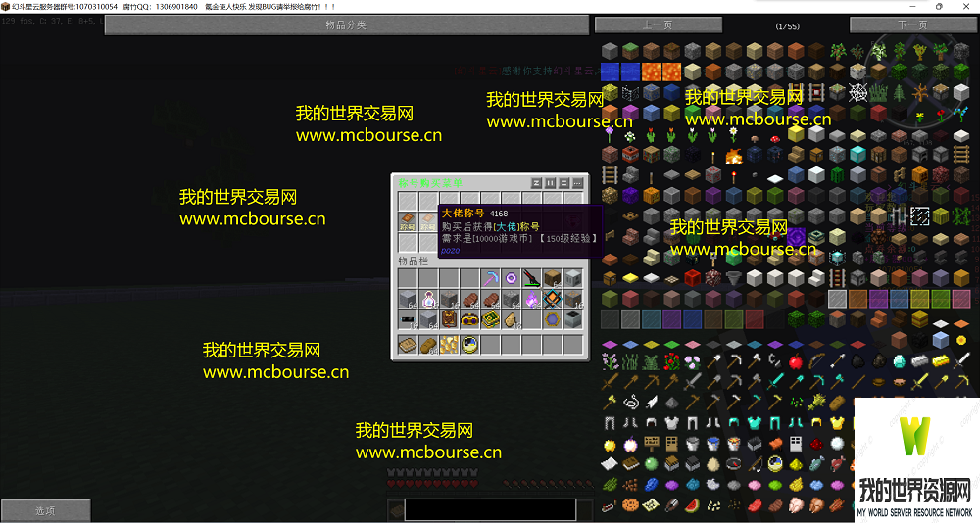Pick up the potion bottle in the inventory

(x=428, y=300)
